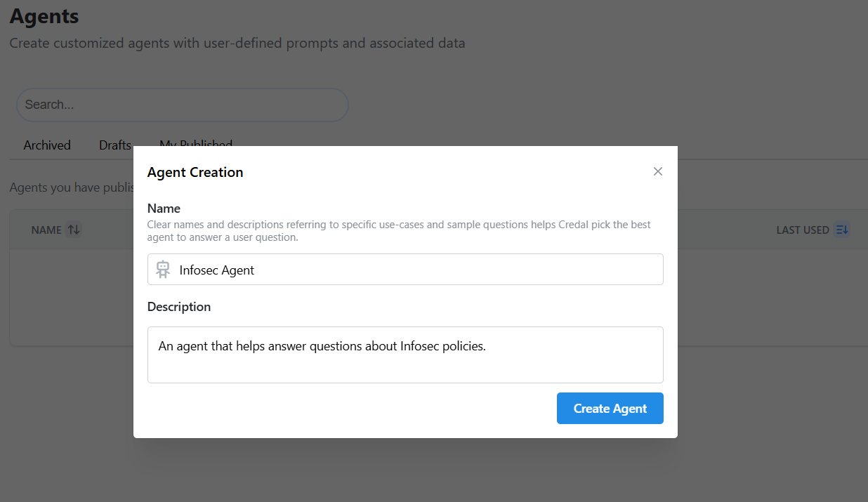Click the name help text about Credal
868x502 pixels.
398,231
